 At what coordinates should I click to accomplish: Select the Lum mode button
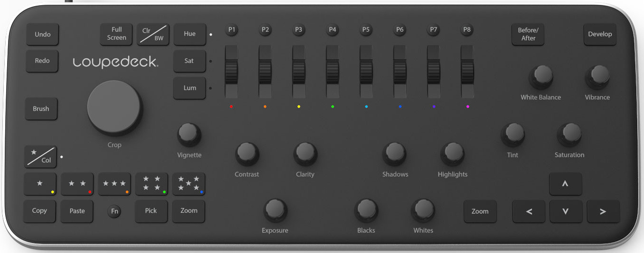coord(189,88)
